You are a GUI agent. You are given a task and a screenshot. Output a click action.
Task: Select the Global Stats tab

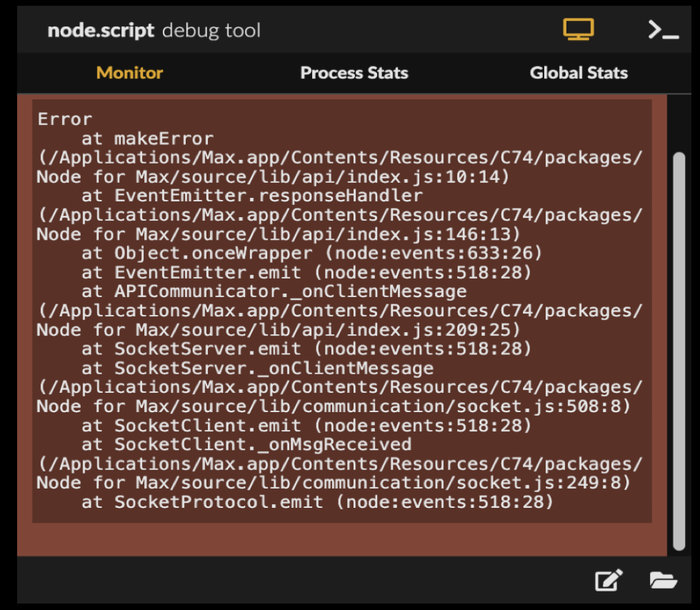click(x=579, y=73)
